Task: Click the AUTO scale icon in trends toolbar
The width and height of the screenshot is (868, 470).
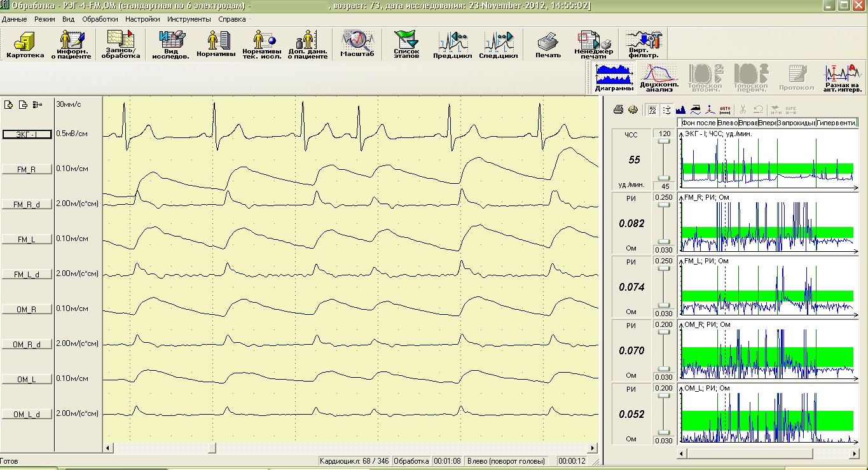Action: click(x=726, y=109)
